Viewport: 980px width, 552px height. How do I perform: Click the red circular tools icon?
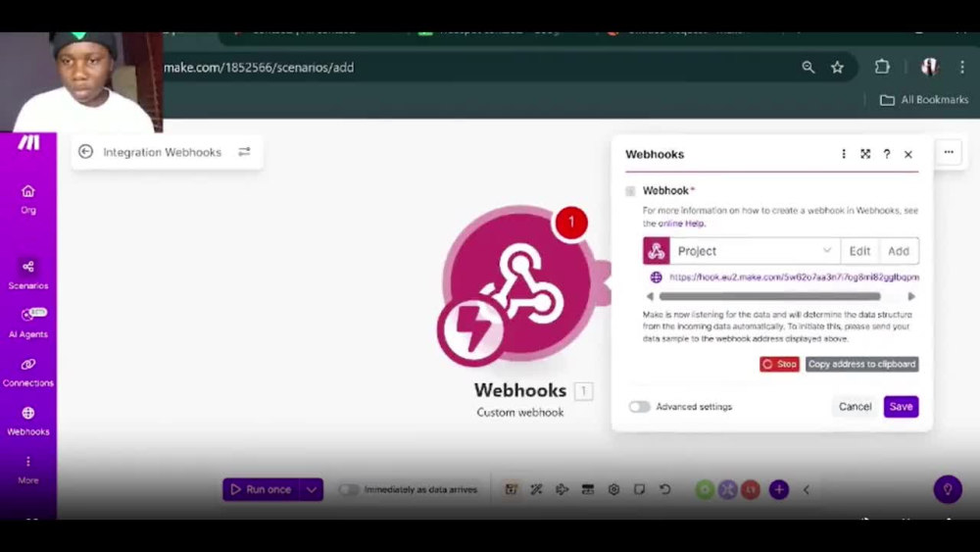751,489
